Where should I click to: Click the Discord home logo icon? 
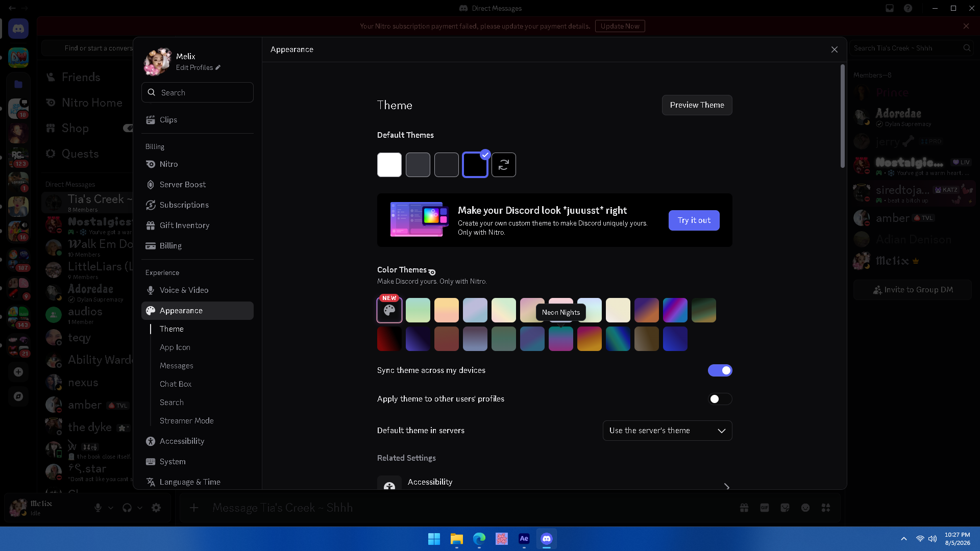[x=18, y=29]
